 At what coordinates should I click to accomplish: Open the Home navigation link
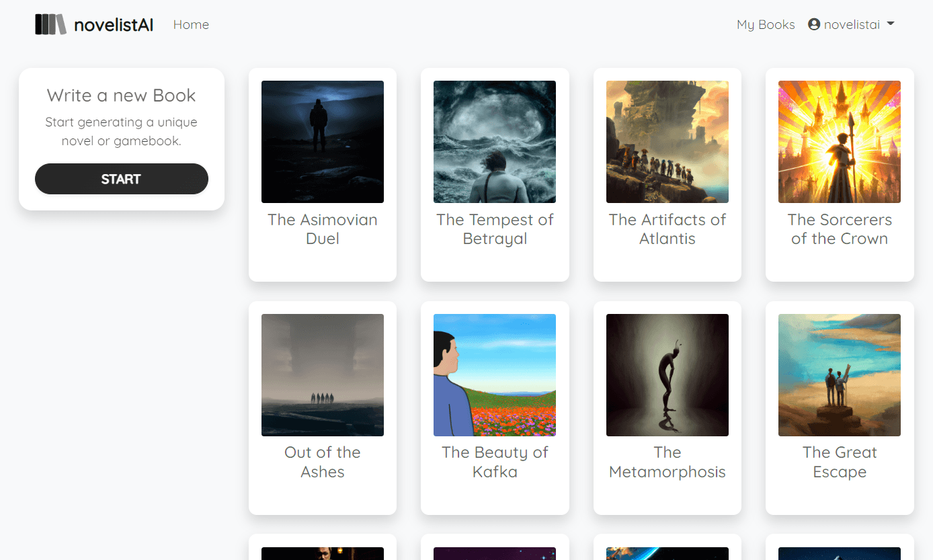click(x=191, y=25)
